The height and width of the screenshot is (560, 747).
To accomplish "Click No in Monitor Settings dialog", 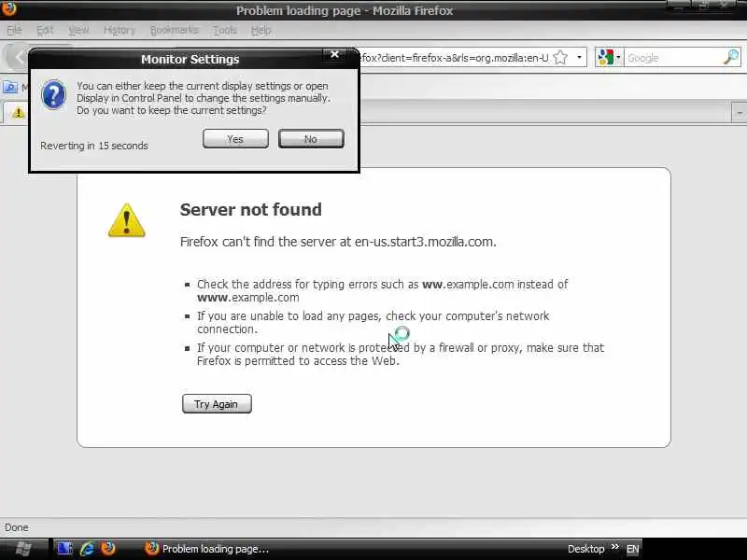I will 311,138.
